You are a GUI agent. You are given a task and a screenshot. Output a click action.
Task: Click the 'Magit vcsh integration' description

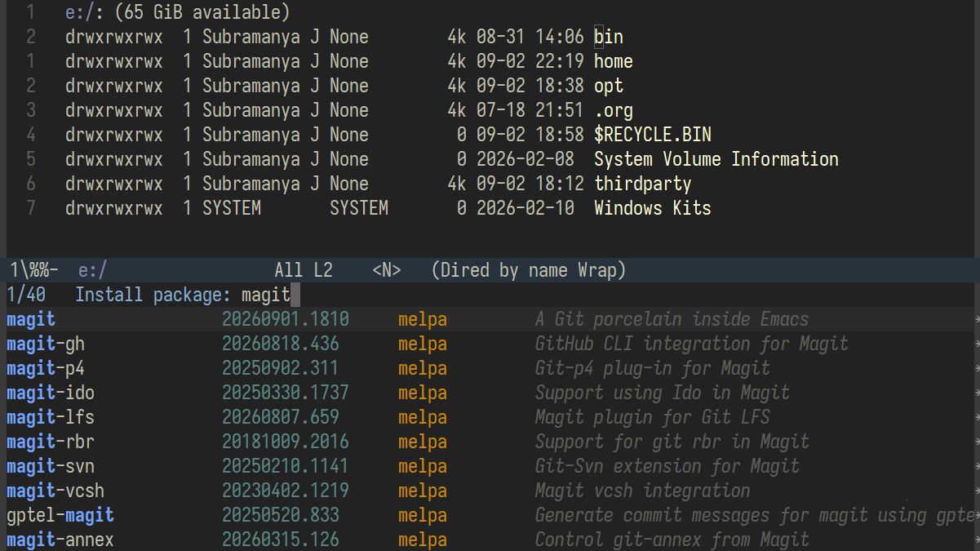point(643,491)
